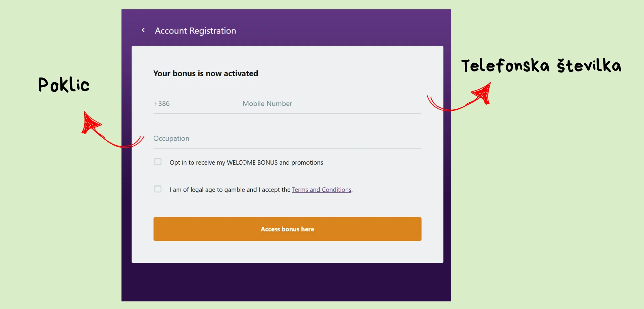Click the handwritten Poklic annotation
Viewport: 644px width, 309px height.
(x=64, y=85)
